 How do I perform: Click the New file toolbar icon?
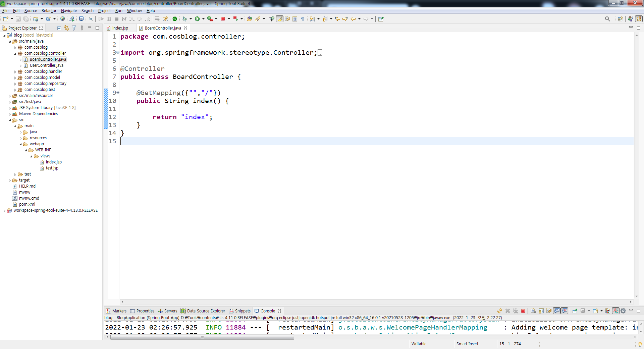[x=6, y=19]
